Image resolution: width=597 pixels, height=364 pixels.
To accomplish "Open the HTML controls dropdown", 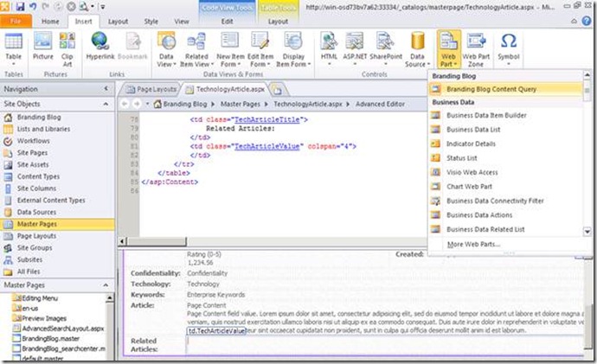I will [330, 47].
